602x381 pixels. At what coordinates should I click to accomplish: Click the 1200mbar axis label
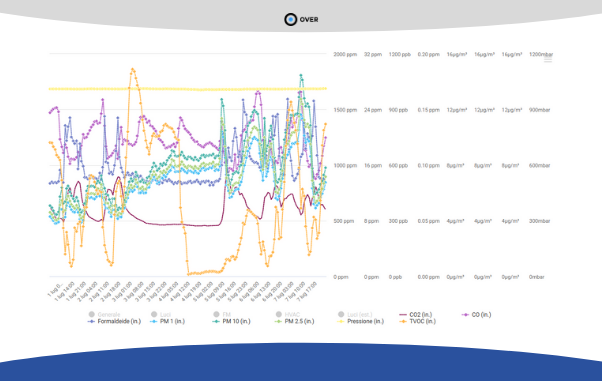541,54
